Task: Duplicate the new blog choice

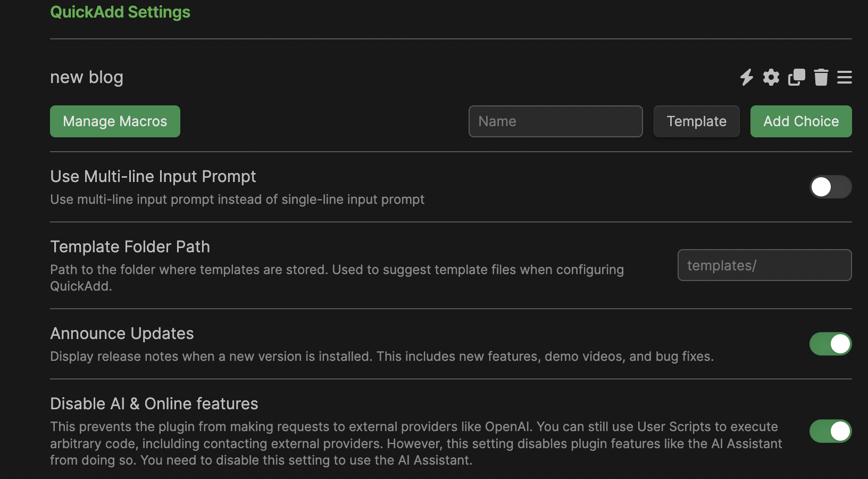Action: [796, 77]
